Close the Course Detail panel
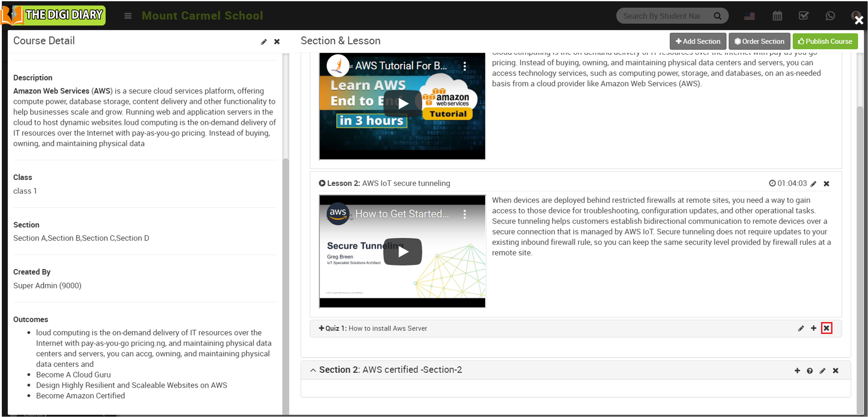Viewport: 868px width, 417px height. 277,42
